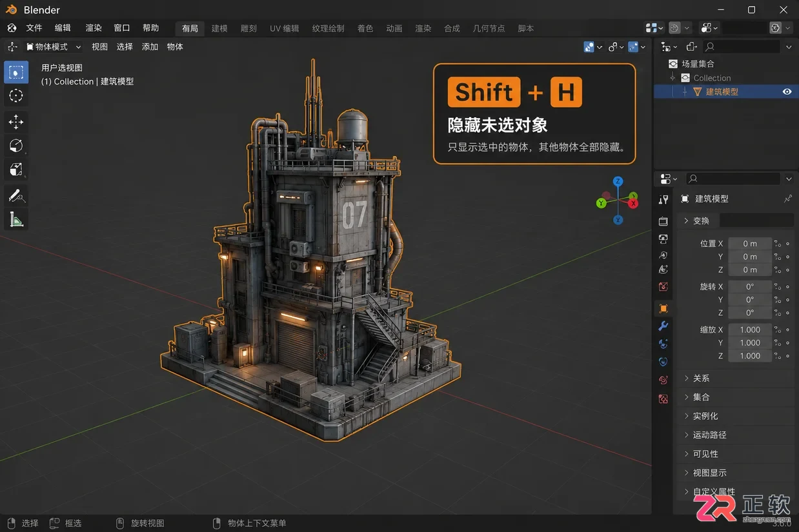Click the outliner search field
Screen dimensions: 799x532
742,46
